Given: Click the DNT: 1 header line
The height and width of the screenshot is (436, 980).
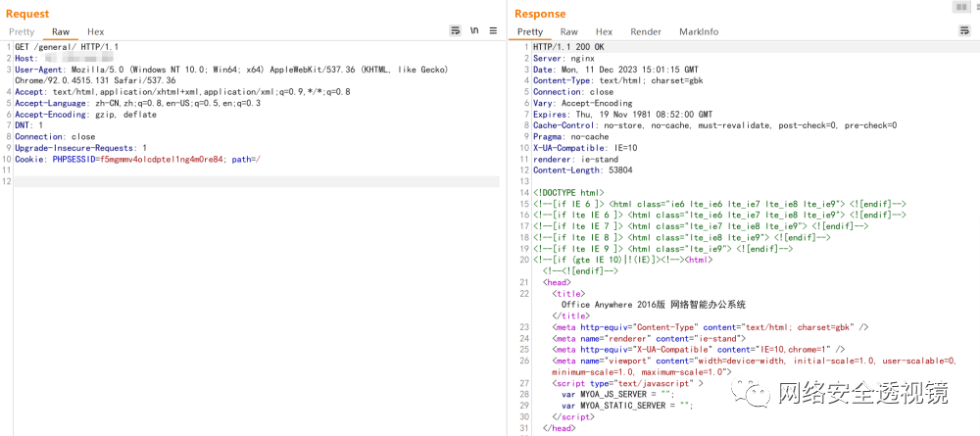Looking at the screenshot, I should click(x=28, y=125).
